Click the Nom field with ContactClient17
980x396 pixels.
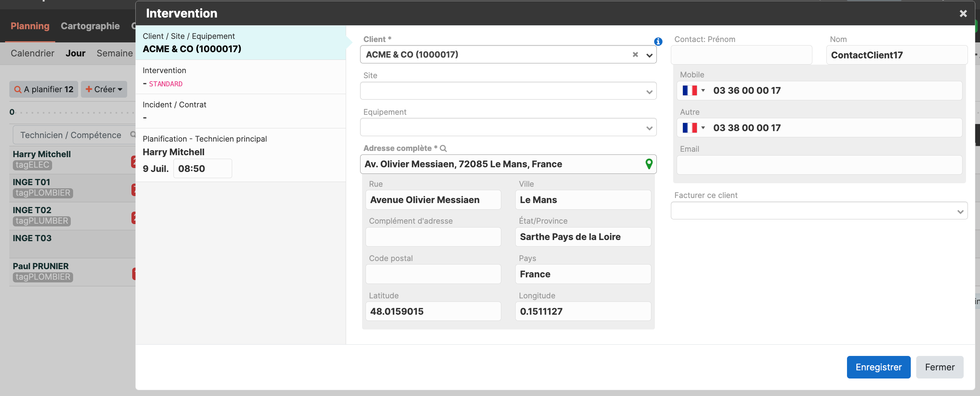[897, 55]
